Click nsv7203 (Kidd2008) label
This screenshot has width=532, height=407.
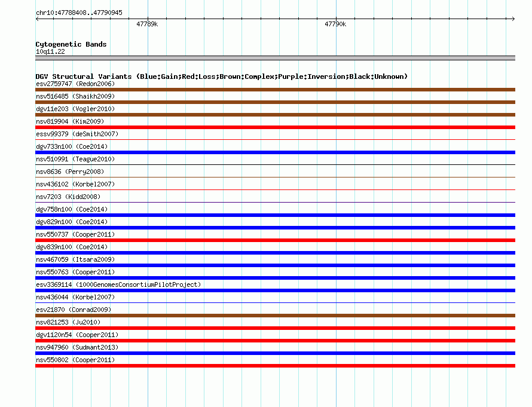click(68, 197)
